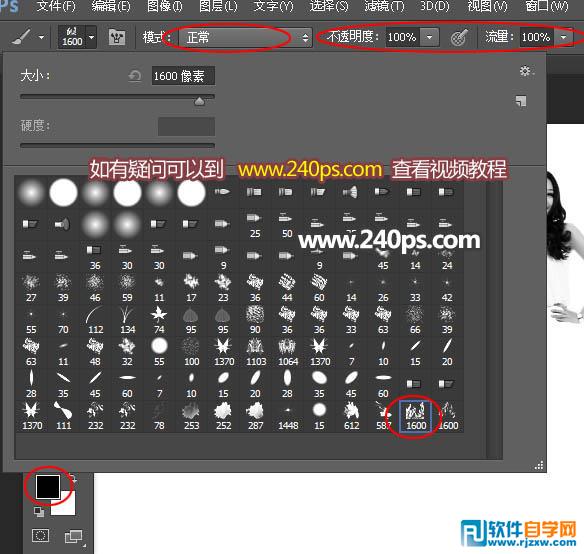Toggle airbrush build-up icon beside opacity

tap(459, 37)
